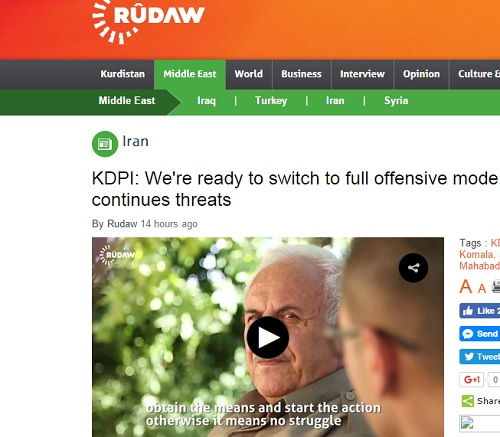Select Turkey in the sub-navigation

271,101
